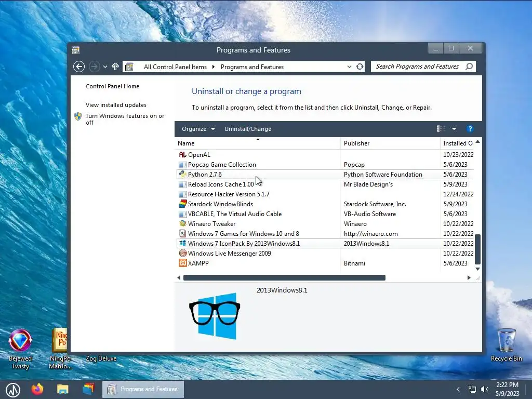532x399 pixels.
Task: Select Resource Hacker Version 5.1.7
Action: tap(229, 194)
